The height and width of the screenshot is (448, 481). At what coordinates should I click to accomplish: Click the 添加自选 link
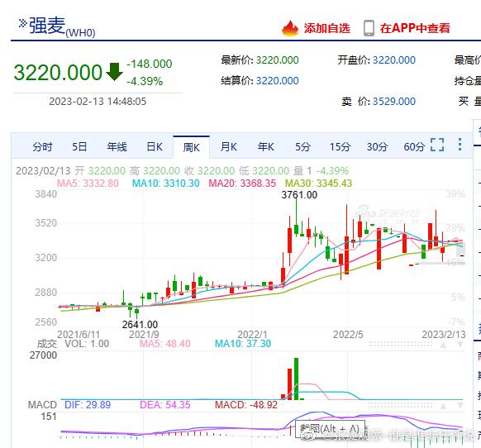point(327,28)
